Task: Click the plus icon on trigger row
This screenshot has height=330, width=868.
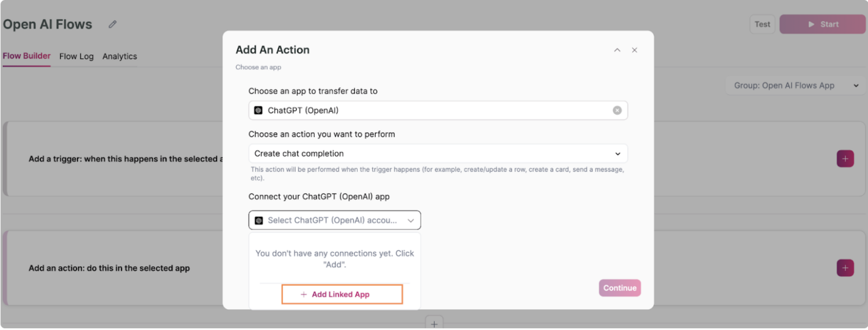Action: [x=845, y=159]
